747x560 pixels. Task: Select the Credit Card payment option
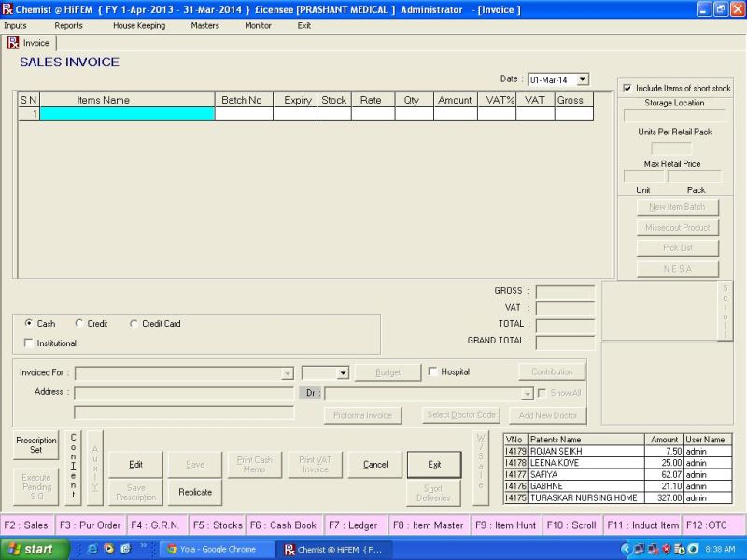point(134,323)
